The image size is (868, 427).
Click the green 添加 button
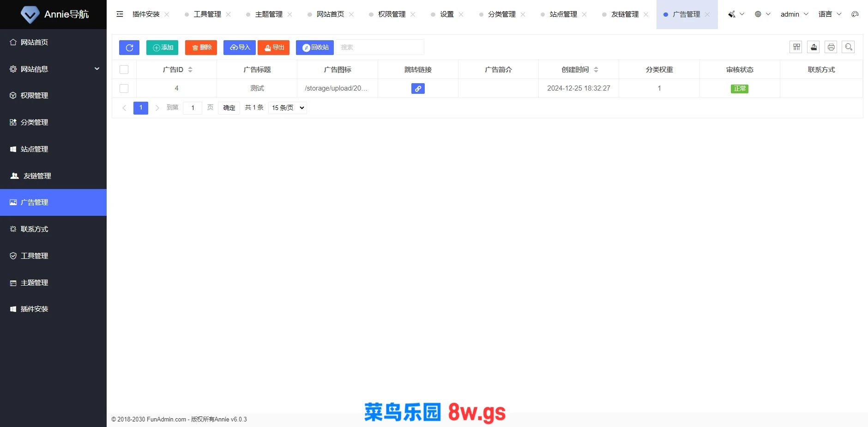coord(162,48)
